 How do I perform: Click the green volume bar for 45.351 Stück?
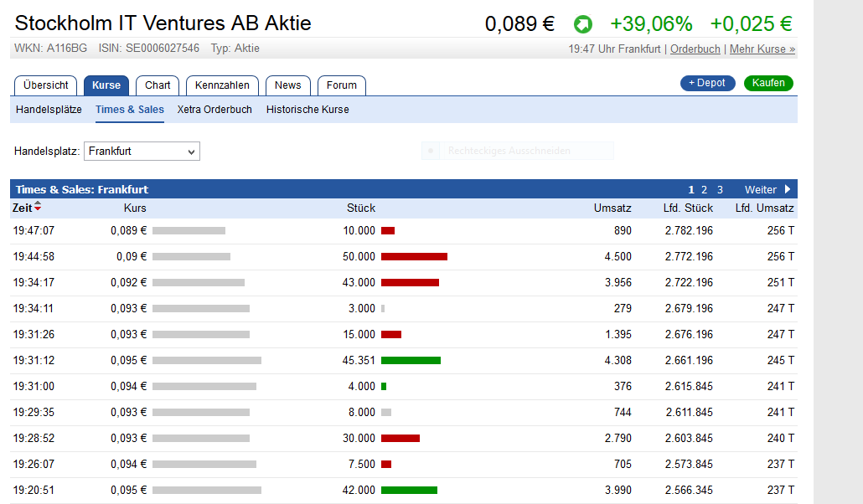pos(411,360)
